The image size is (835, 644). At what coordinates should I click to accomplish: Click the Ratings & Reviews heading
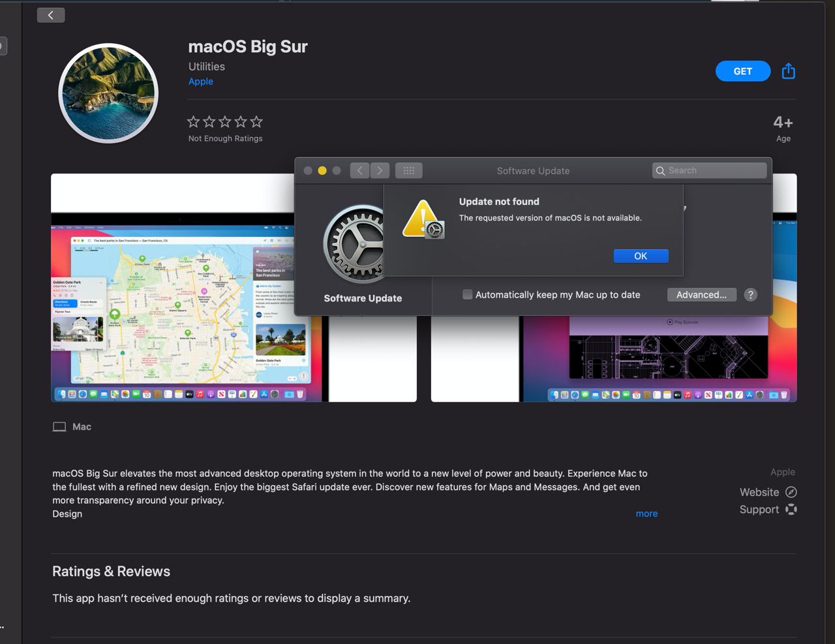pos(111,571)
